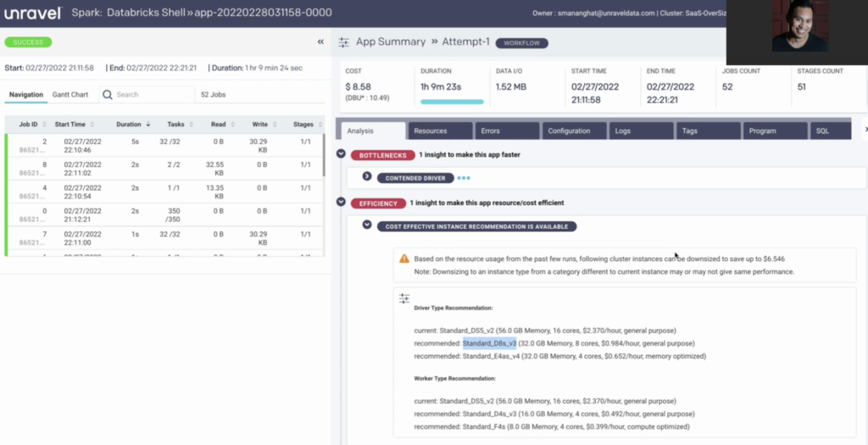The width and height of the screenshot is (868, 445).
Task: Sort by Tasks column arrows
Action: (x=191, y=125)
